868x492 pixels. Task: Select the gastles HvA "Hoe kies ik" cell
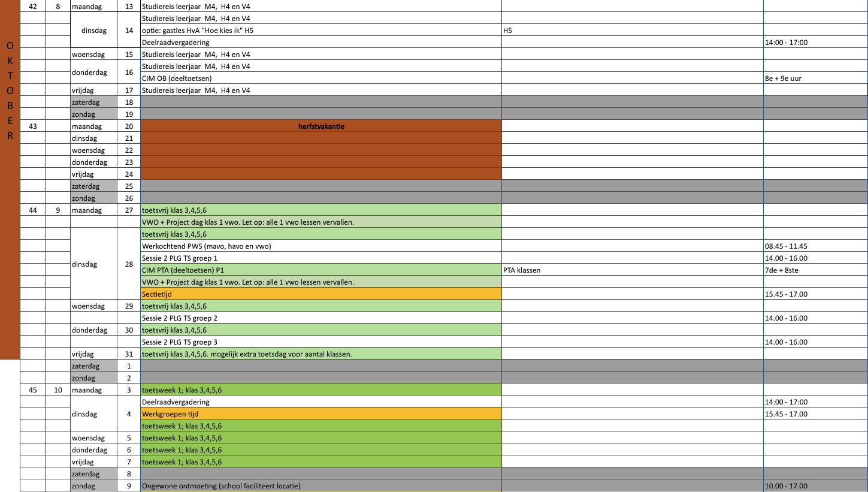(321, 31)
